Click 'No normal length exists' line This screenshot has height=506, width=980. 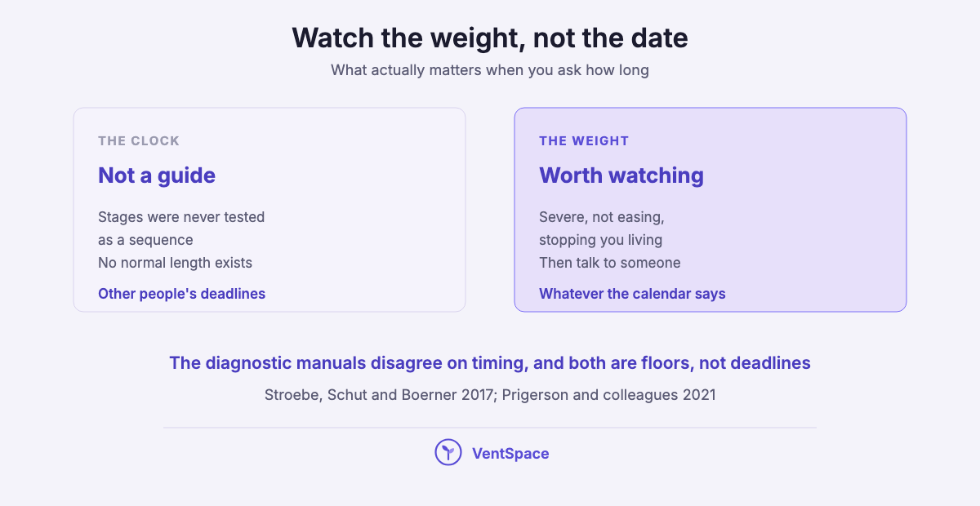coord(175,263)
